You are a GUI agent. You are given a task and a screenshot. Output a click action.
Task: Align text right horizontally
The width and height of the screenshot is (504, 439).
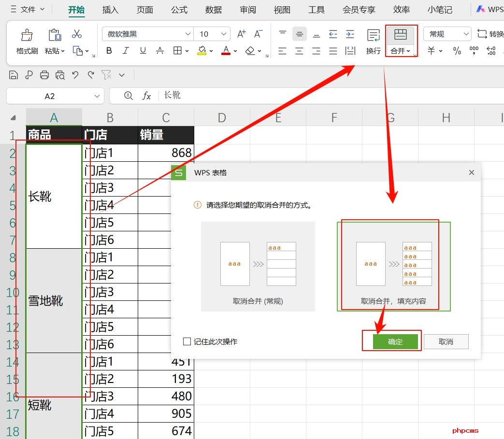coord(317,51)
